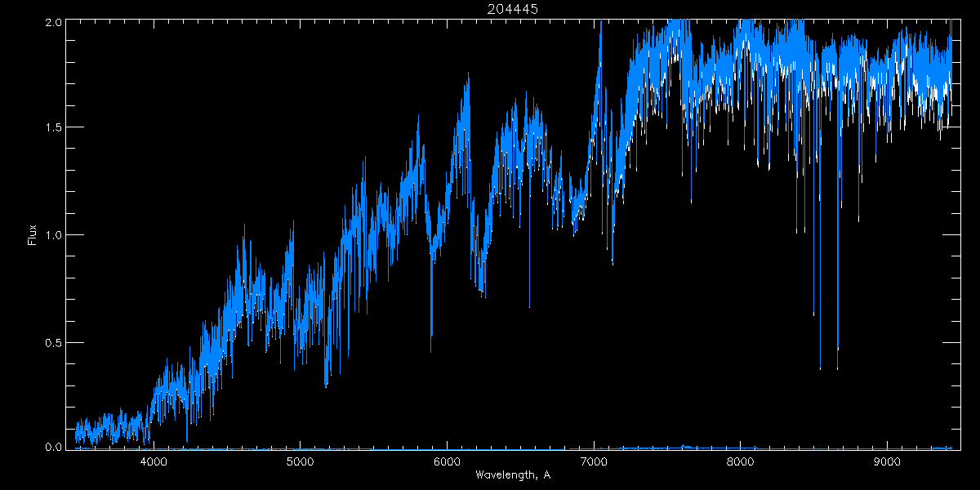
Task: Select the Flux axis label
Action: click(x=33, y=235)
